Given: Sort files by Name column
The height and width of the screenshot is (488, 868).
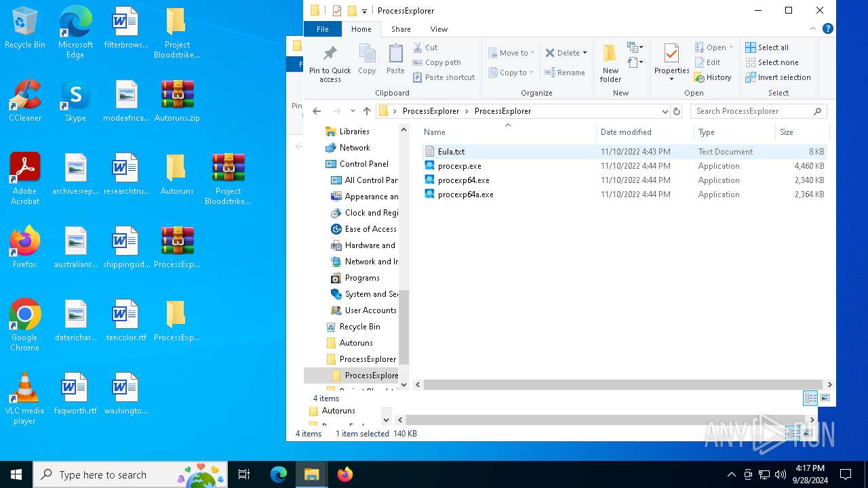Looking at the screenshot, I should (508, 132).
